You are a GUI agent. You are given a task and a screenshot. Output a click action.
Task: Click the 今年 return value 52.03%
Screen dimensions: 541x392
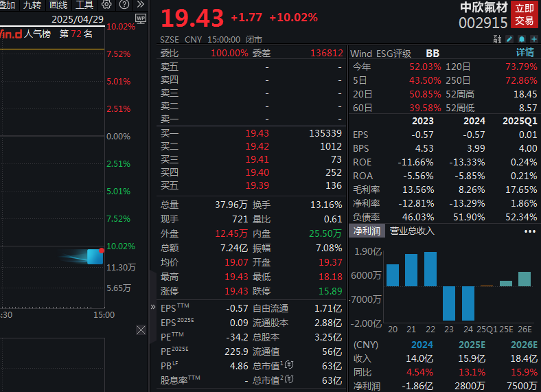point(425,67)
